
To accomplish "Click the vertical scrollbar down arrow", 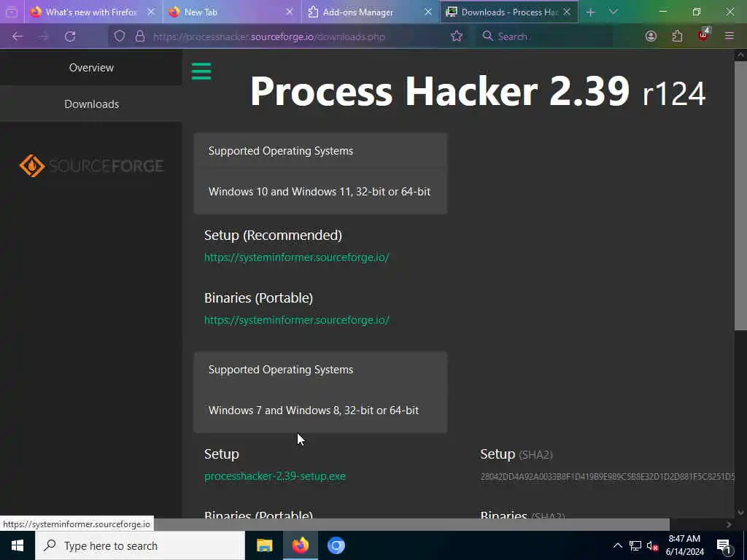I will click(740, 513).
